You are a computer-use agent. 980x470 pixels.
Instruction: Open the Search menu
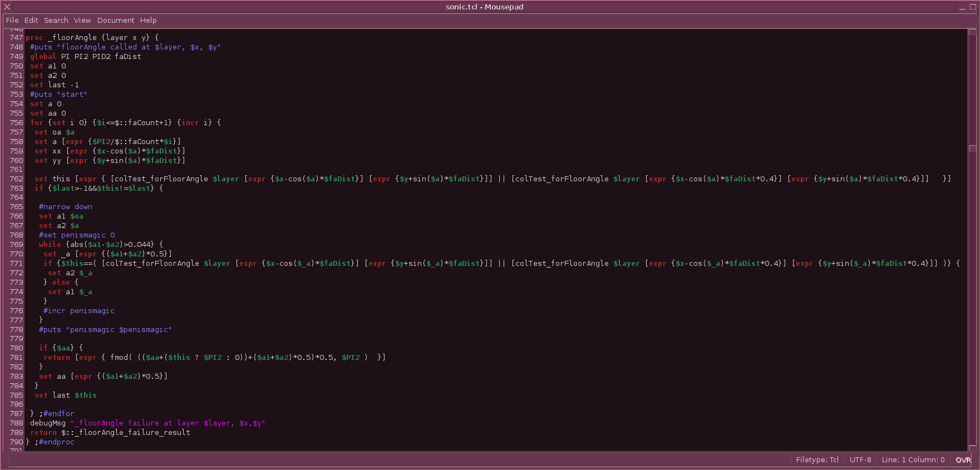(x=56, y=20)
